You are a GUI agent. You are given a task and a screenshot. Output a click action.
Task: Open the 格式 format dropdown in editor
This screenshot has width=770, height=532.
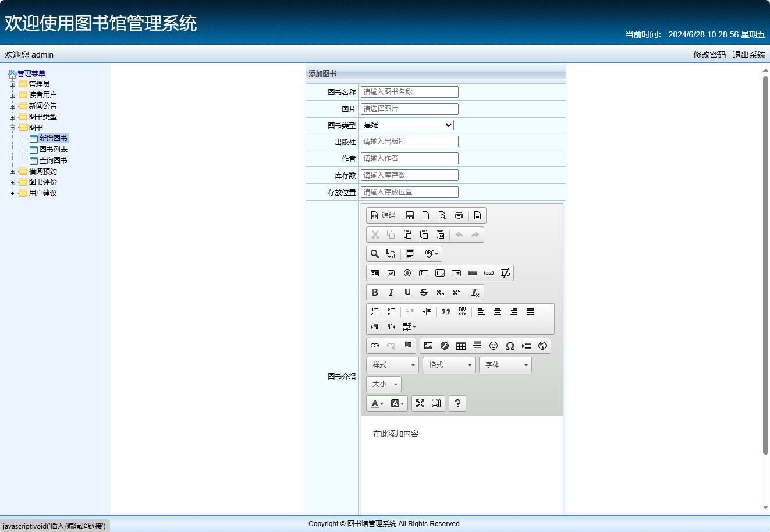click(448, 365)
